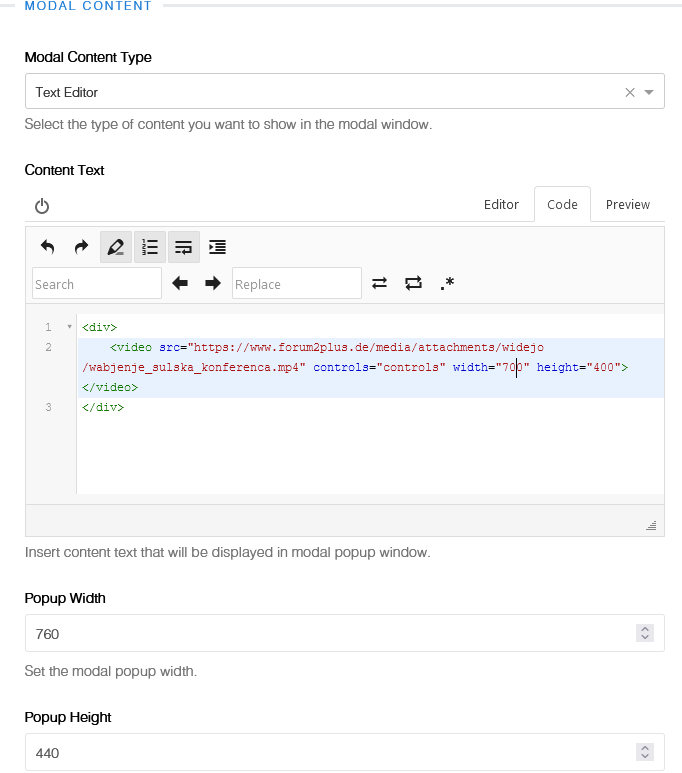
Task: Click the undo arrow in the code toolbar
Action: click(47, 247)
